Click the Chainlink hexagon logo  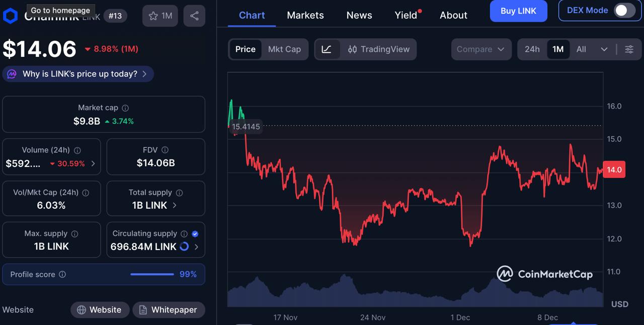(x=10, y=16)
